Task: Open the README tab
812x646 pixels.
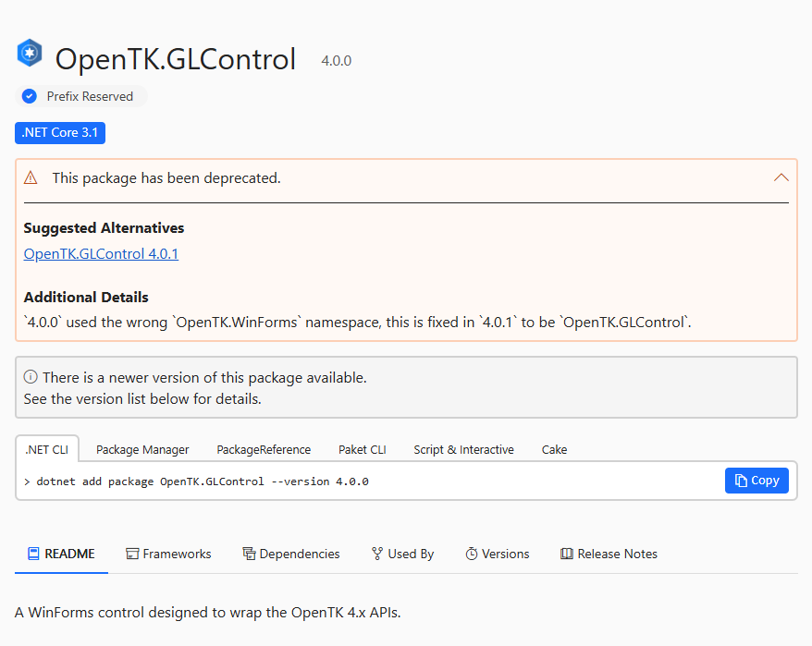Action: pyautogui.click(x=61, y=554)
